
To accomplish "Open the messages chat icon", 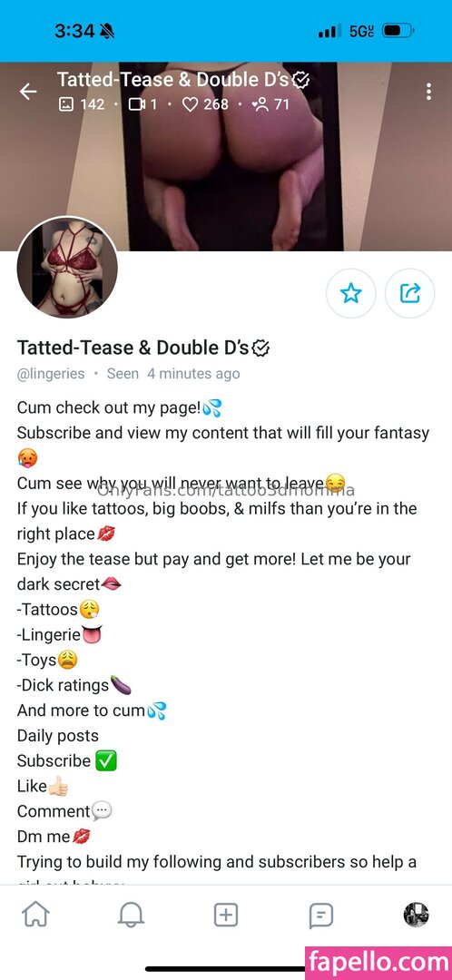I will [320, 916].
